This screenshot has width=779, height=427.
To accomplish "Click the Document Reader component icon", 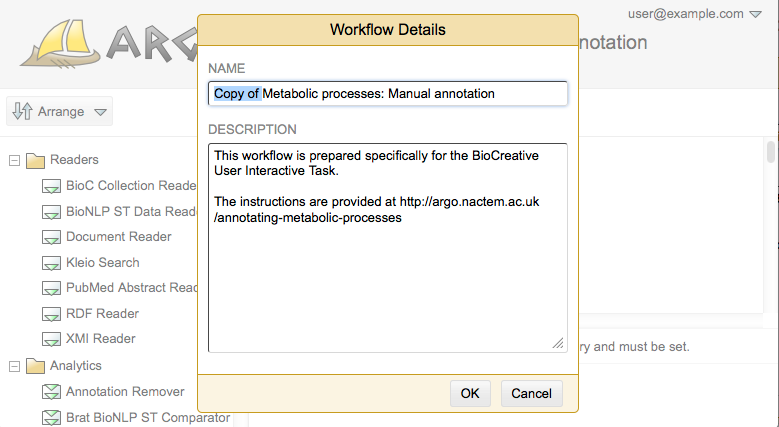I will (51, 238).
